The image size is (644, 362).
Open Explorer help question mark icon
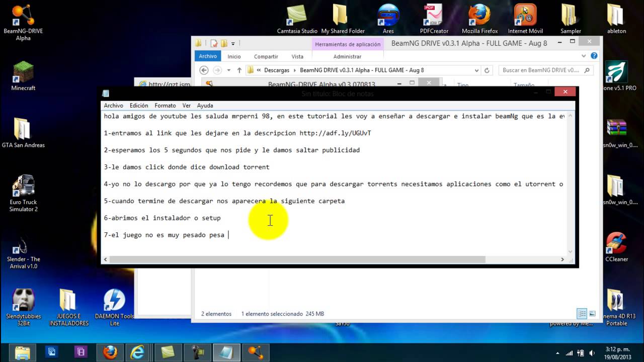(594, 56)
